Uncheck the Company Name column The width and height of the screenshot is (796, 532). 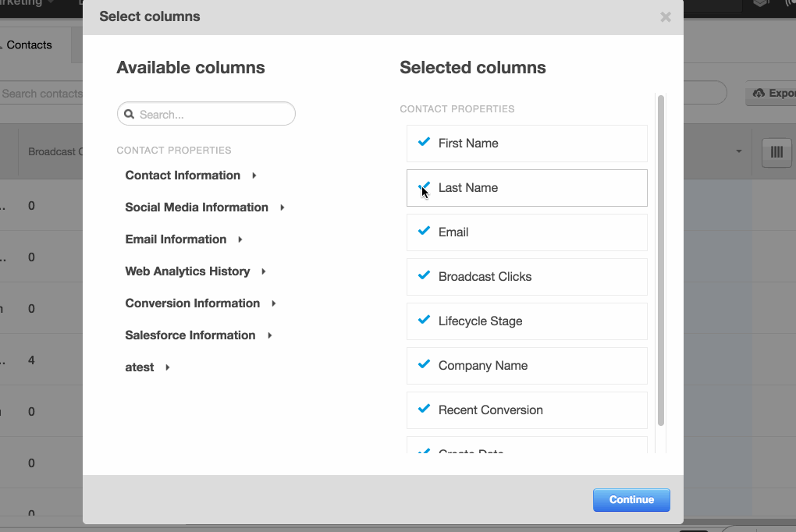[x=424, y=364]
